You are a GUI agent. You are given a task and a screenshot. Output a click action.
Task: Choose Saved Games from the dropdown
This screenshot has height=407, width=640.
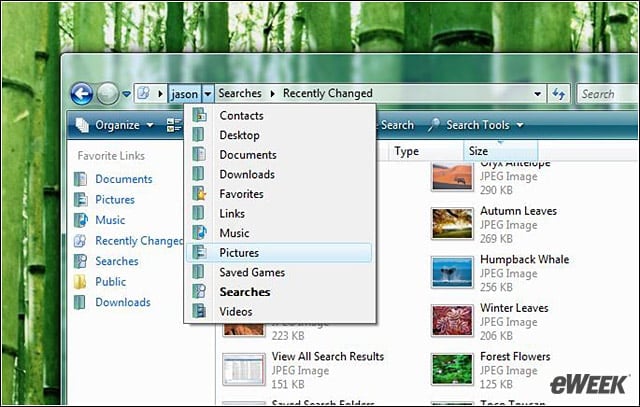click(280, 272)
